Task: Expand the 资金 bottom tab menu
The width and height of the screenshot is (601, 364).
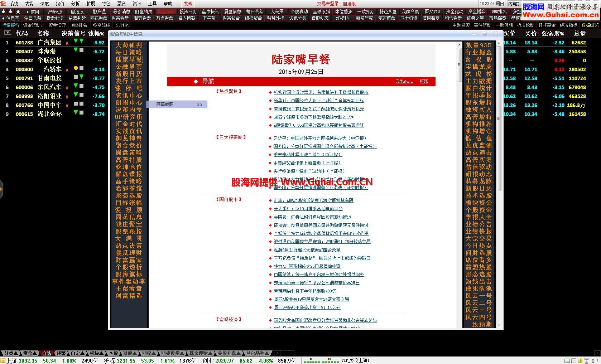Action: (x=35, y=354)
